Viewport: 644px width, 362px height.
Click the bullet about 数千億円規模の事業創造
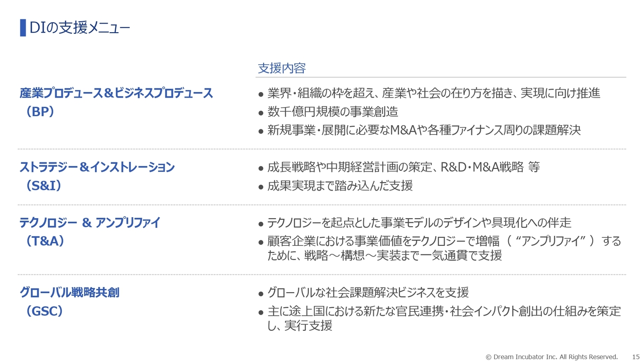pos(333,112)
